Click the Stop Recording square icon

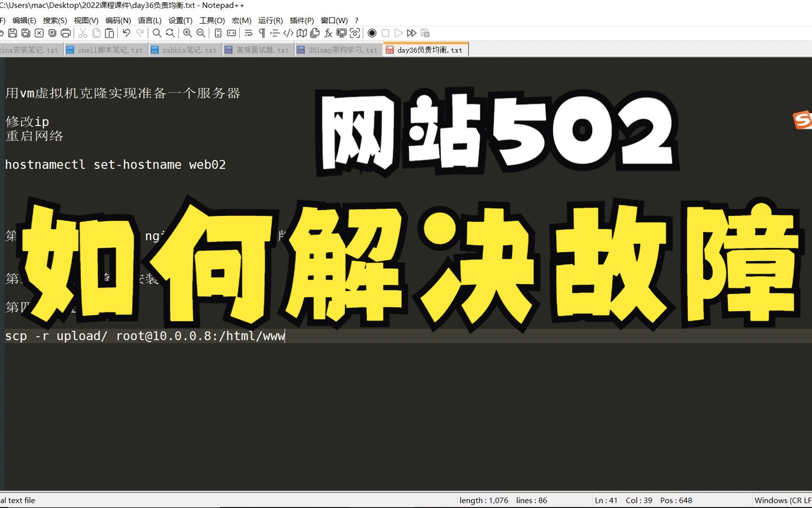tap(385, 33)
